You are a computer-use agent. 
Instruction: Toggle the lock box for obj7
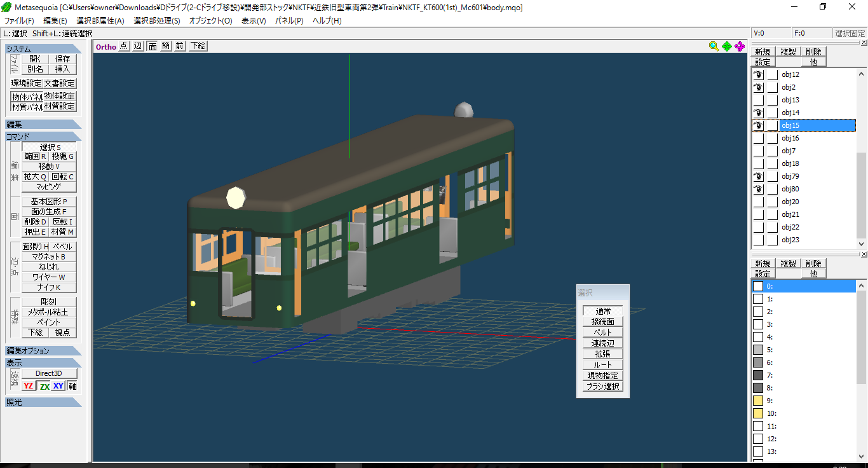772,151
